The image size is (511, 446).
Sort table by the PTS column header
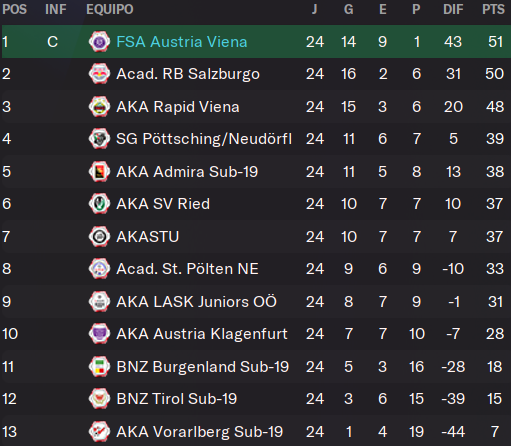pos(493,9)
